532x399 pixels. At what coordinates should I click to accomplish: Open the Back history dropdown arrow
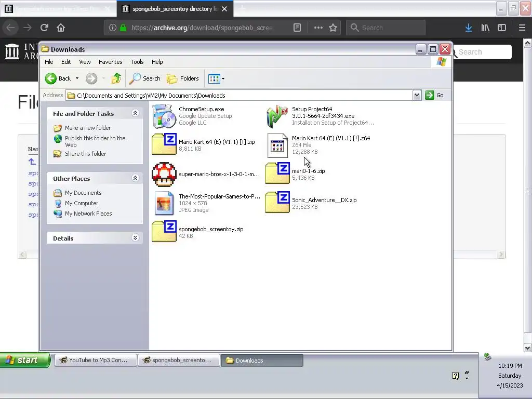[x=77, y=78]
